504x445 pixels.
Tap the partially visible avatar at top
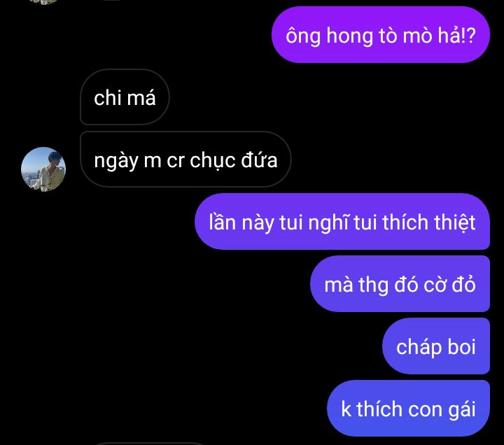click(x=43, y=2)
